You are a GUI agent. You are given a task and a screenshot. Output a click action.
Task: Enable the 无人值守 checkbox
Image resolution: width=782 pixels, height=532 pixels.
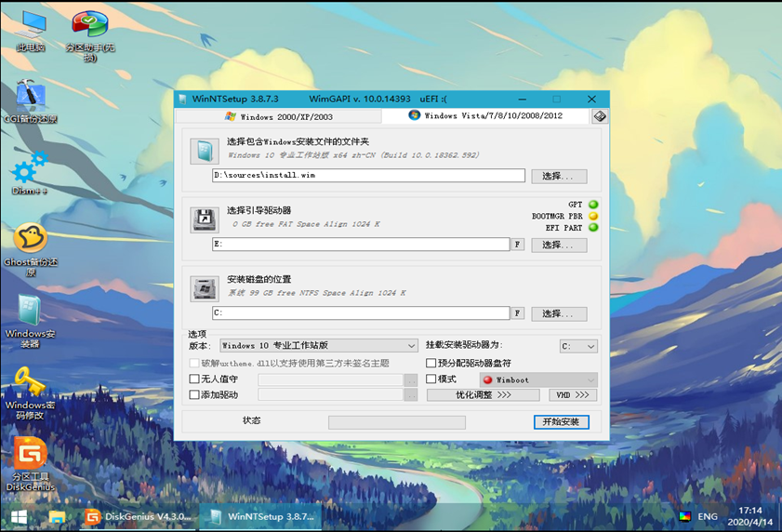coord(194,379)
